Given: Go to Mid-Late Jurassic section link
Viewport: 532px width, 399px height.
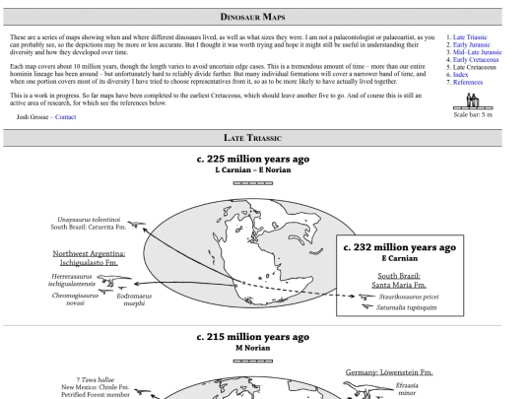Looking at the screenshot, I should (x=478, y=52).
